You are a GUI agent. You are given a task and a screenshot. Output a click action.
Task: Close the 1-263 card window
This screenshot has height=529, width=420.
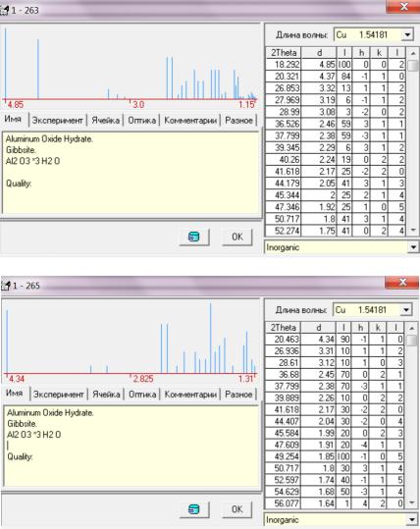coord(402,6)
